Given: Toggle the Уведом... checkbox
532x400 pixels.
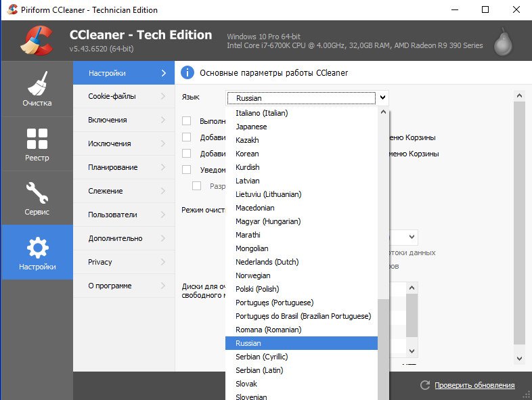Looking at the screenshot, I should tap(186, 169).
